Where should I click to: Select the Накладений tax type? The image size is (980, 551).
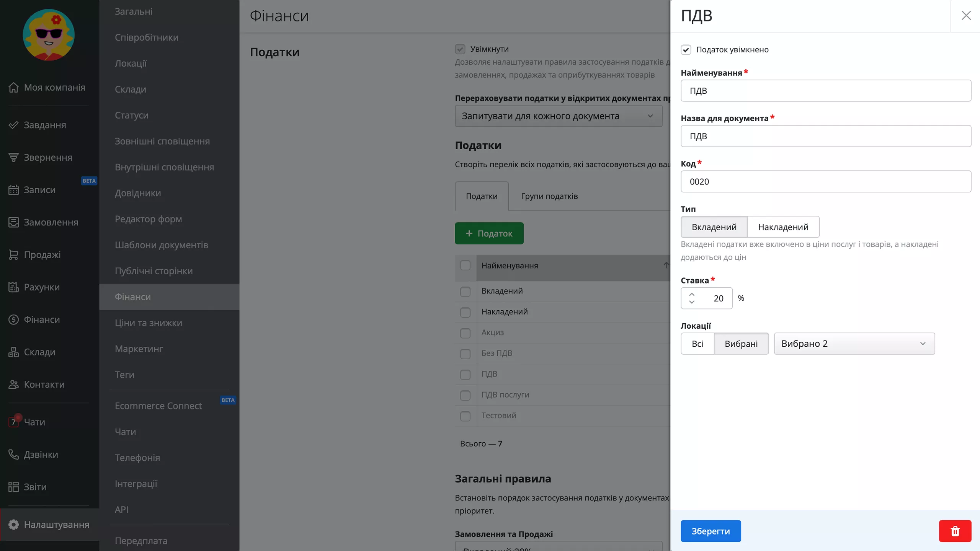(x=783, y=227)
